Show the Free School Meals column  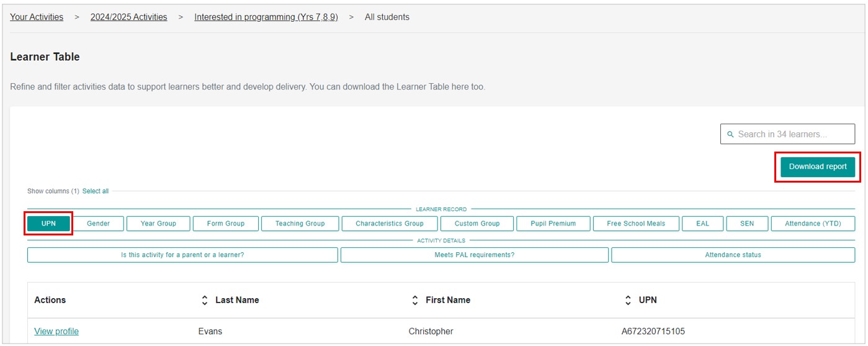tap(636, 224)
